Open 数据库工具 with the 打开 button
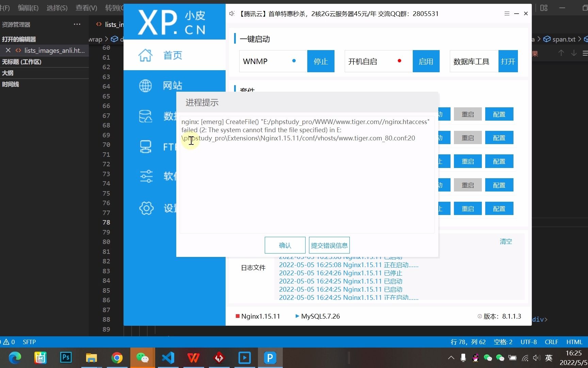 tap(508, 61)
